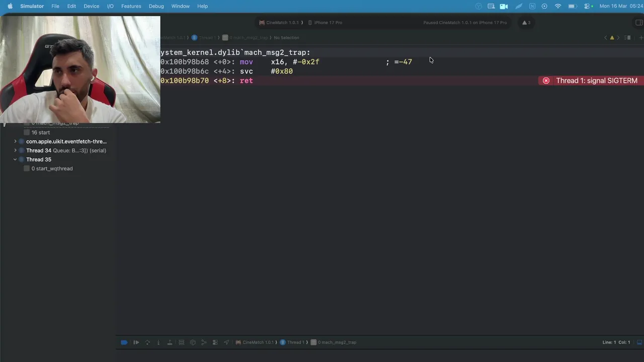Viewport: 644px width, 362px height.
Task: Toggle breakpoints activation in debug bar
Action: click(124, 342)
